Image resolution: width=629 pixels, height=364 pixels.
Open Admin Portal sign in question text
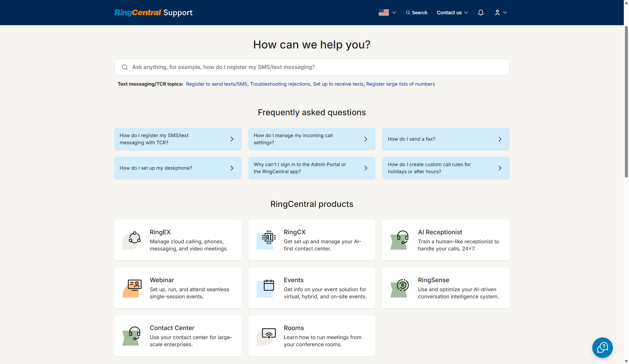tap(300, 168)
